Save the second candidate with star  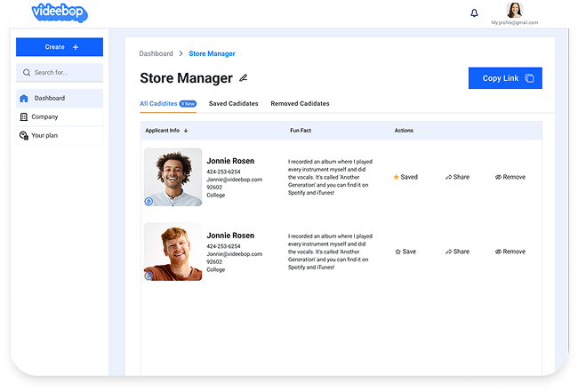(x=397, y=252)
